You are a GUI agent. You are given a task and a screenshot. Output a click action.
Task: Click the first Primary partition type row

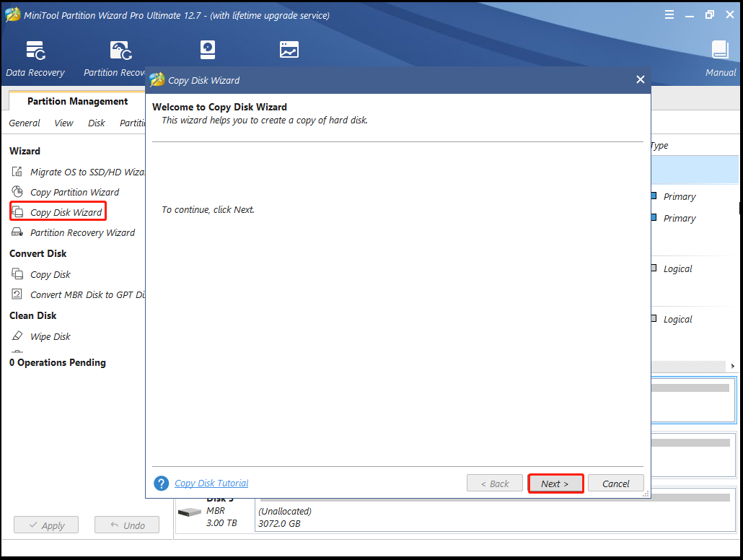tap(680, 196)
